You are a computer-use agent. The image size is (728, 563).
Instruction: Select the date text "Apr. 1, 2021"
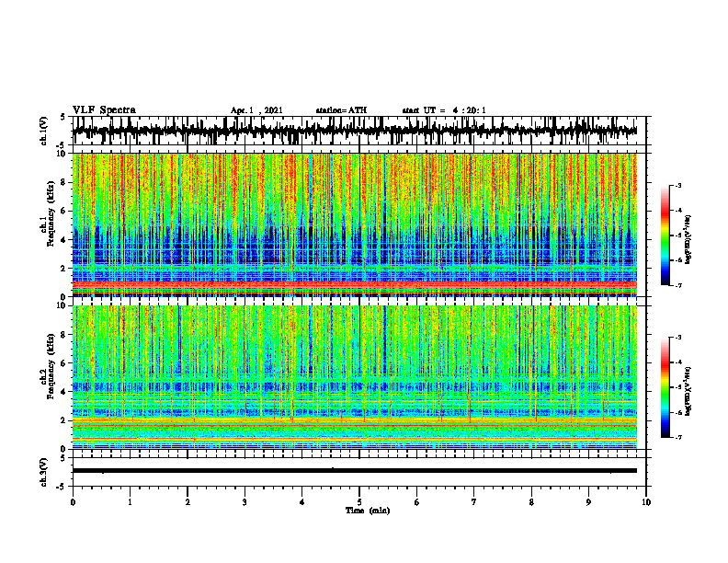coord(256,110)
